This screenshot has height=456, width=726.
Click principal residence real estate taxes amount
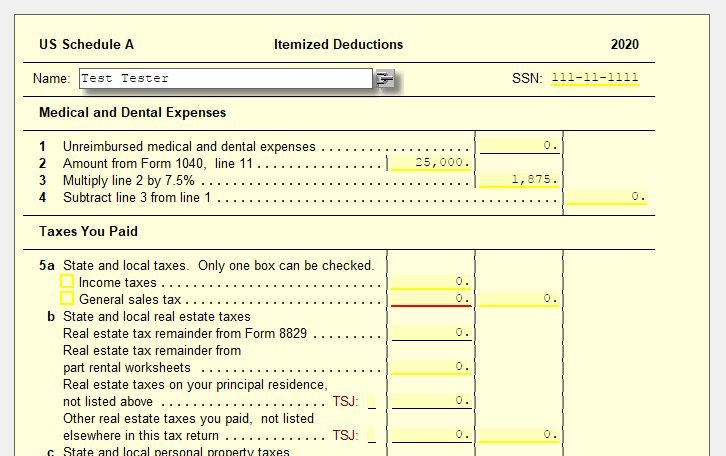(x=431, y=401)
